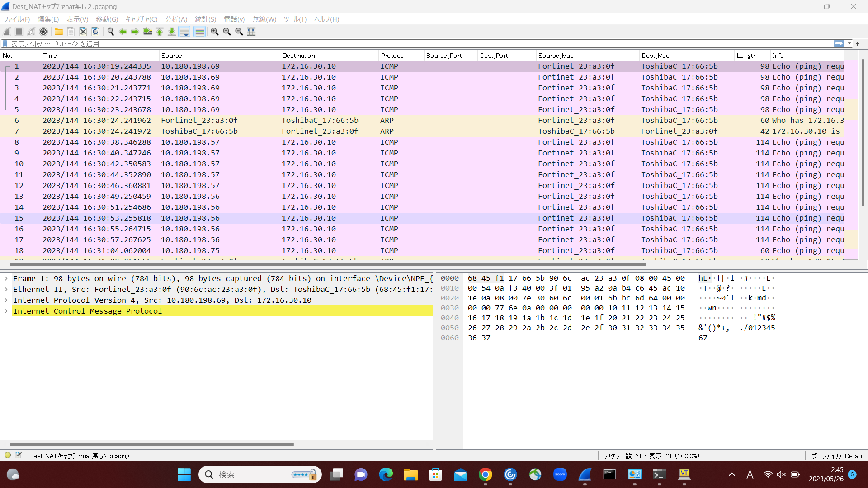This screenshot has width=868, height=488.
Task: Reload this capture file icon
Action: pyautogui.click(x=95, y=32)
